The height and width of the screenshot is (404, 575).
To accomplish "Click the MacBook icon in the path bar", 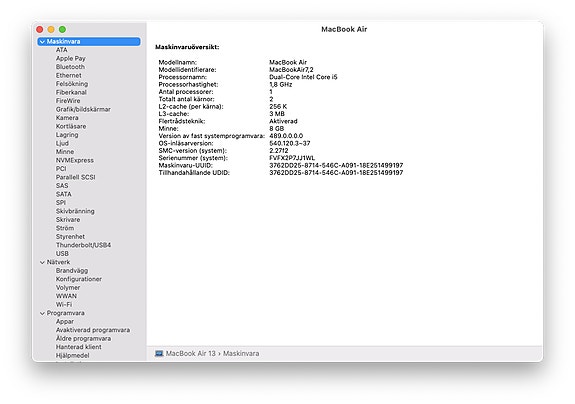I will tap(159, 353).
